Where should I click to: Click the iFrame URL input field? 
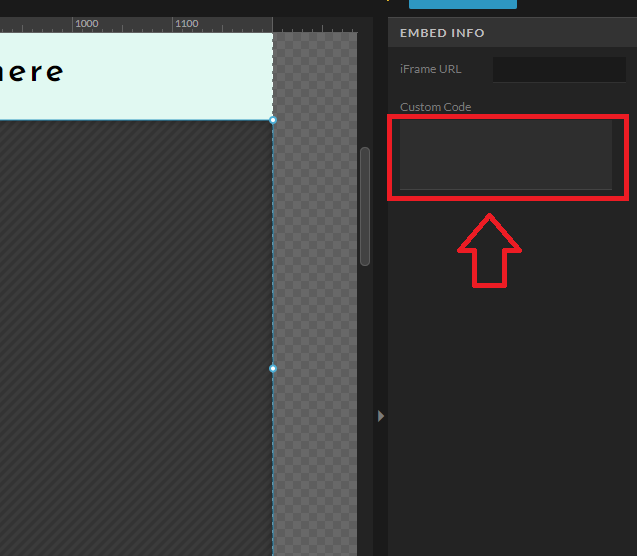click(559, 69)
